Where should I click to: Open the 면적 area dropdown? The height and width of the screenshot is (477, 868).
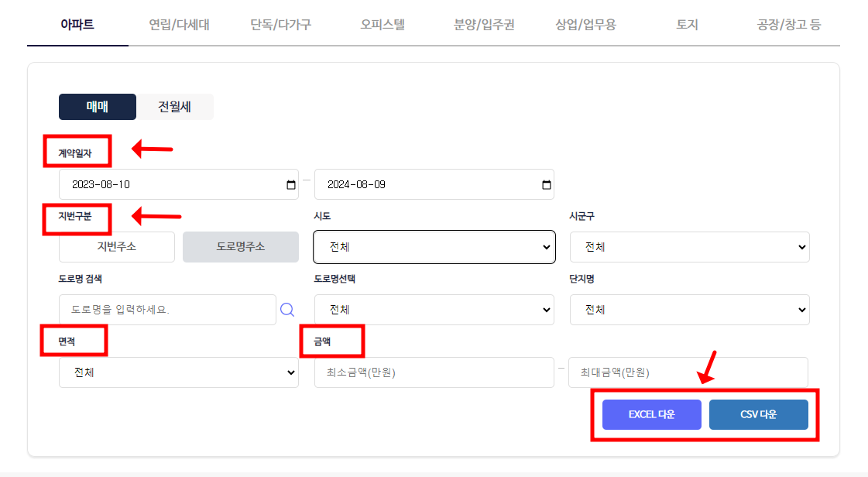[179, 372]
